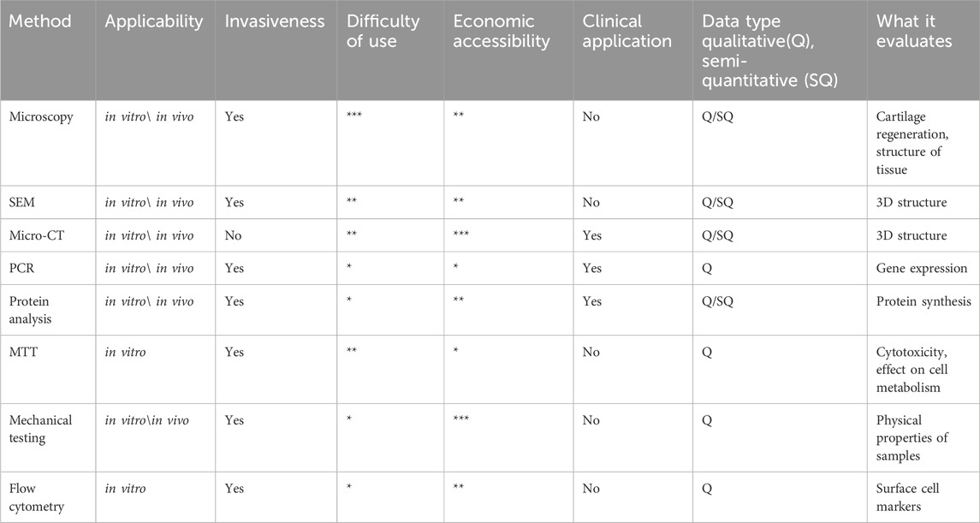
Task: Click the Gene expression cell
Action: pos(921,268)
